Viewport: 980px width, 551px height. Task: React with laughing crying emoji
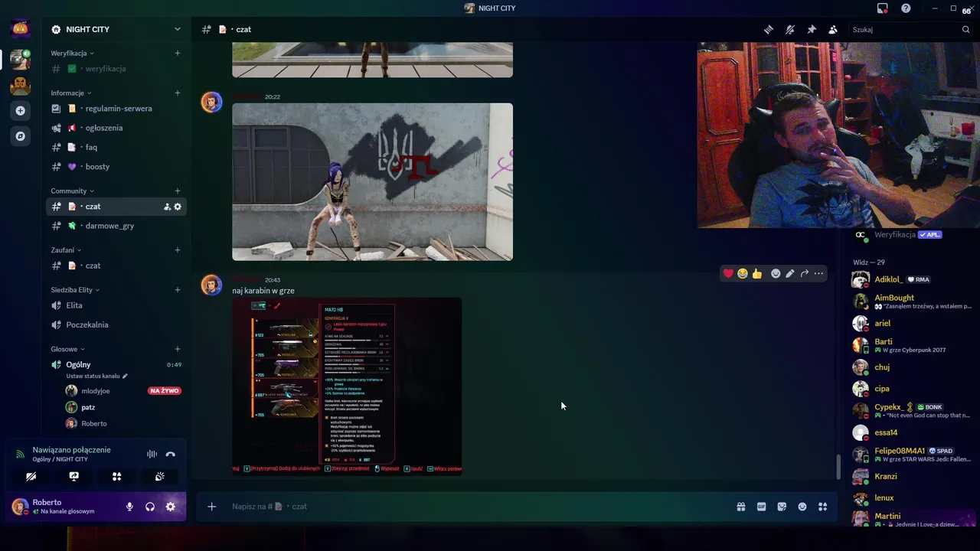click(x=743, y=273)
